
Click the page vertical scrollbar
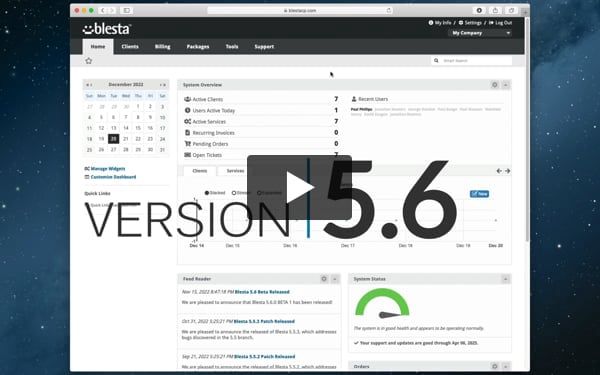527,130
